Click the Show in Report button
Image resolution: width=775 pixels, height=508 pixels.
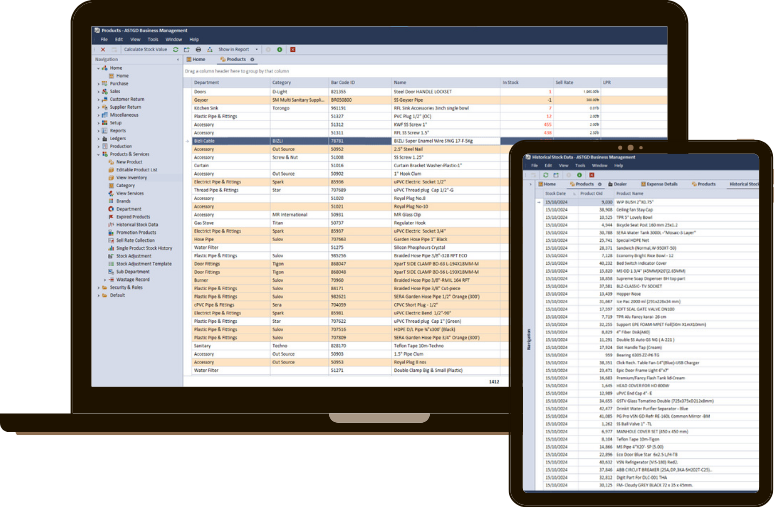click(233, 49)
